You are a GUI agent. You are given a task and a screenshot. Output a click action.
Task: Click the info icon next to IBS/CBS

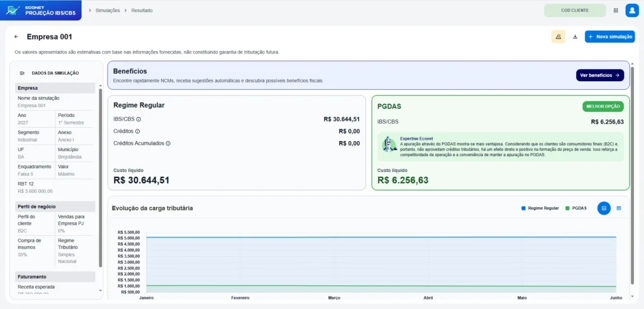coord(138,119)
